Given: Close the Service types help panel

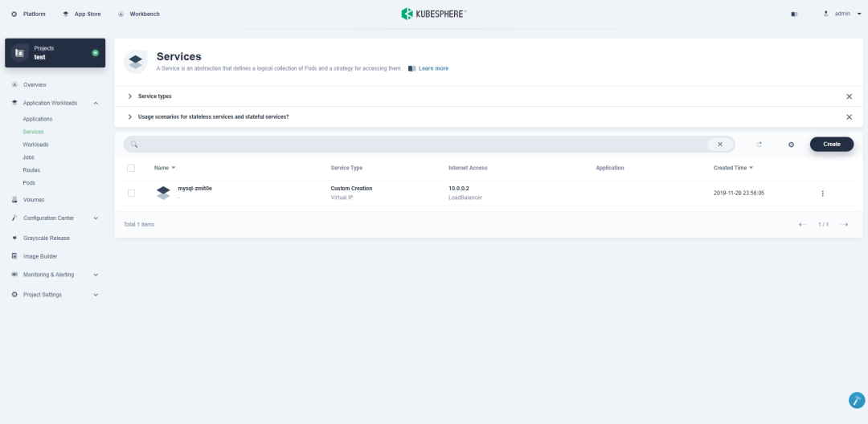Looking at the screenshot, I should 850,96.
